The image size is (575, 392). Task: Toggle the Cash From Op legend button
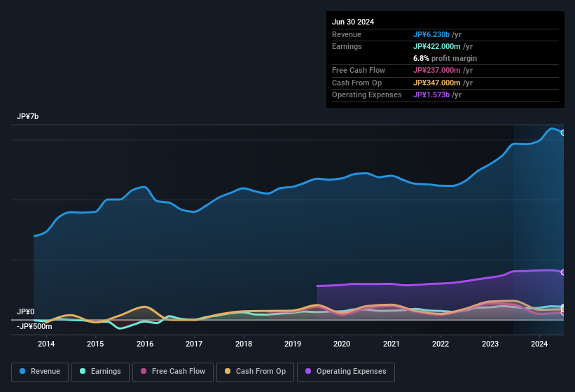pyautogui.click(x=255, y=372)
